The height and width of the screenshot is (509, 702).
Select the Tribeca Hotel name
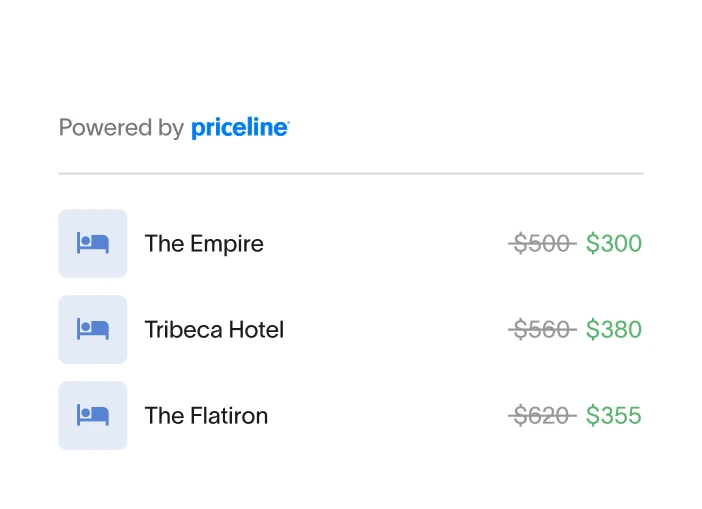(214, 329)
